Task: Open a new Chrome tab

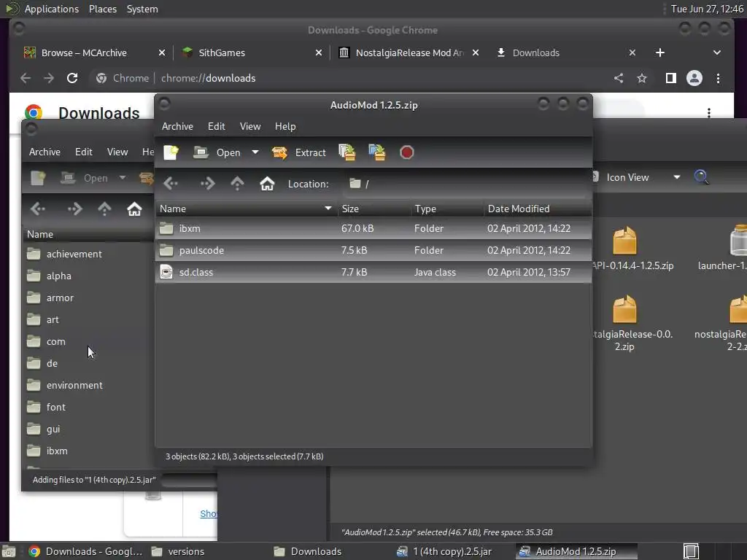Action: click(659, 52)
